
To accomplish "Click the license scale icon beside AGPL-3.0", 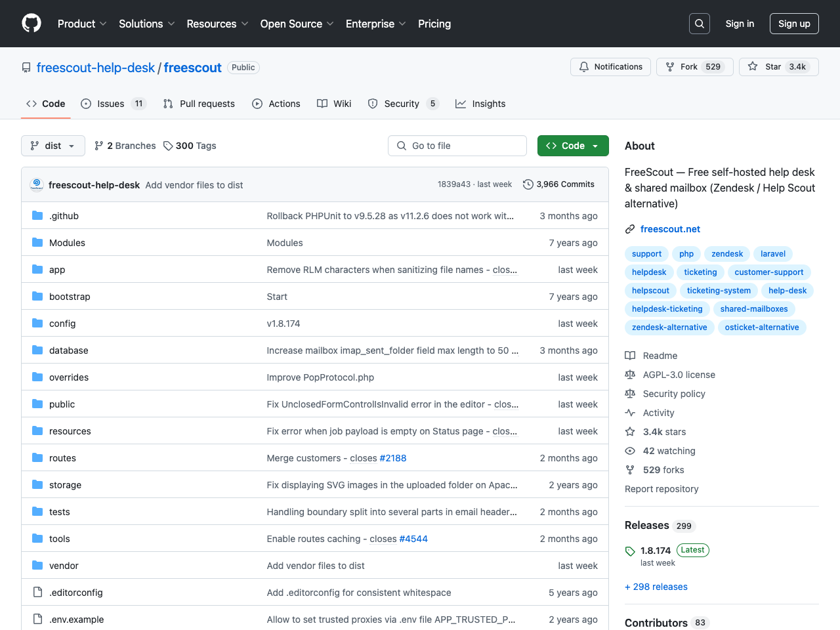I will 630,375.
